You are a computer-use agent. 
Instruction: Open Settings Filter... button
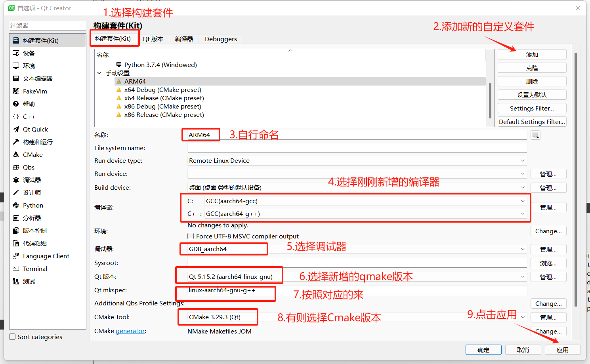click(532, 109)
